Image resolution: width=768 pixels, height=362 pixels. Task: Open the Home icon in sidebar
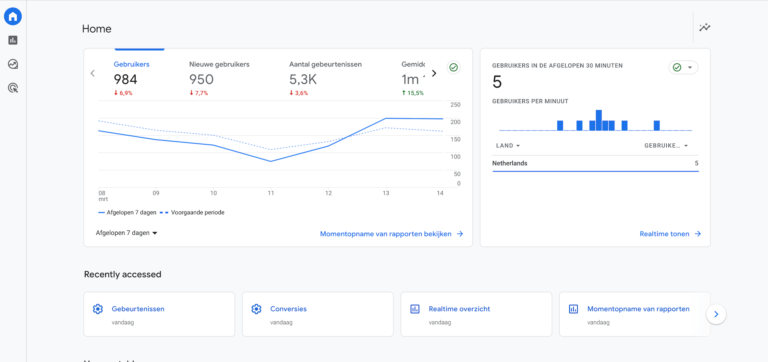(13, 16)
